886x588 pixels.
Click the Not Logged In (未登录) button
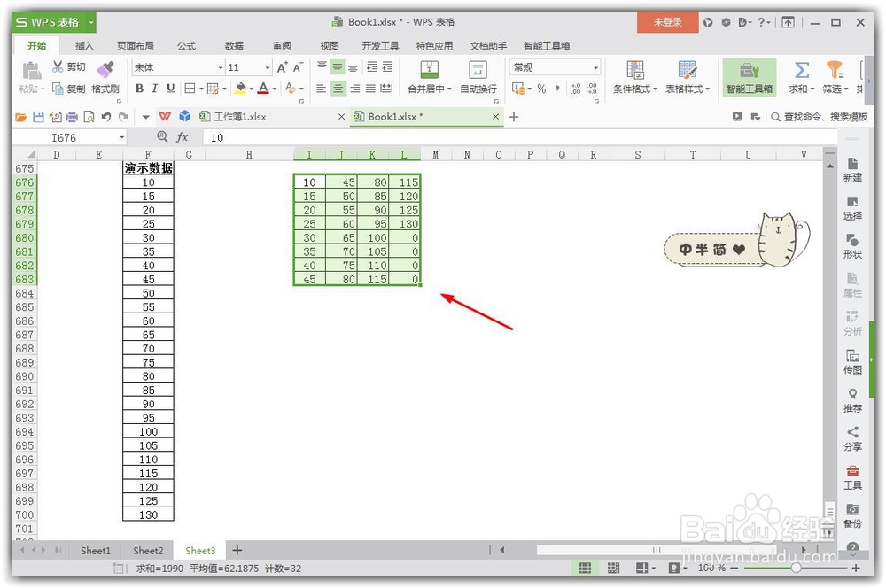(x=667, y=22)
